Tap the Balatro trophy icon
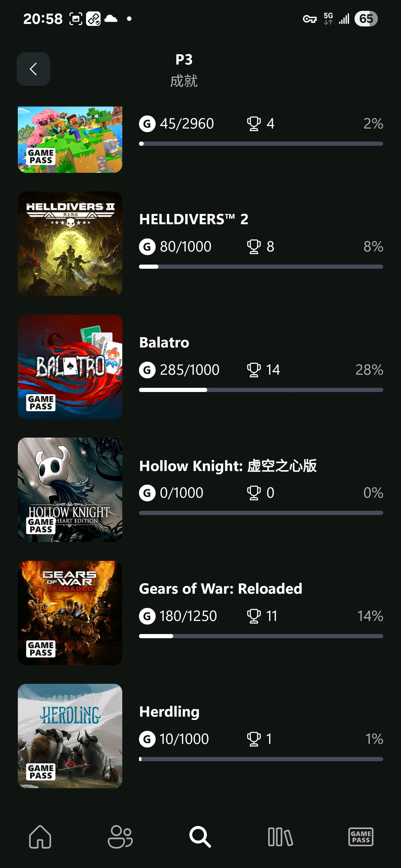Image resolution: width=401 pixels, height=868 pixels. click(254, 370)
